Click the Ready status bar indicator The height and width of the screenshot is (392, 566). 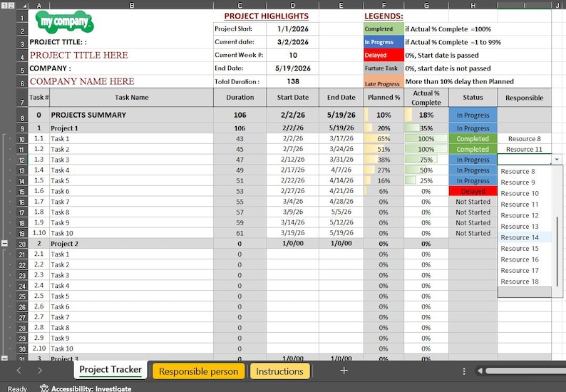17,388
